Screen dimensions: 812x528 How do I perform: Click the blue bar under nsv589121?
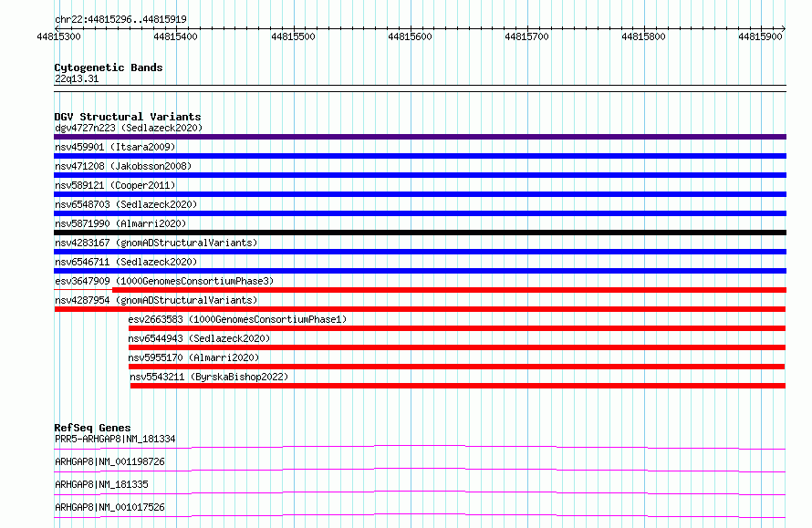420,194
